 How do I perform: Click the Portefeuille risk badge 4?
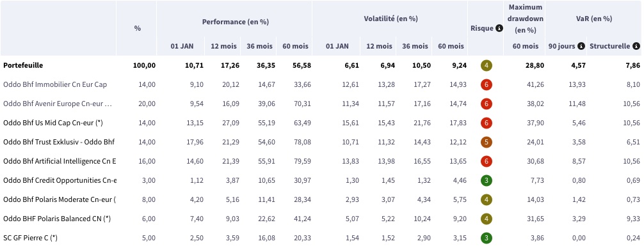point(487,65)
